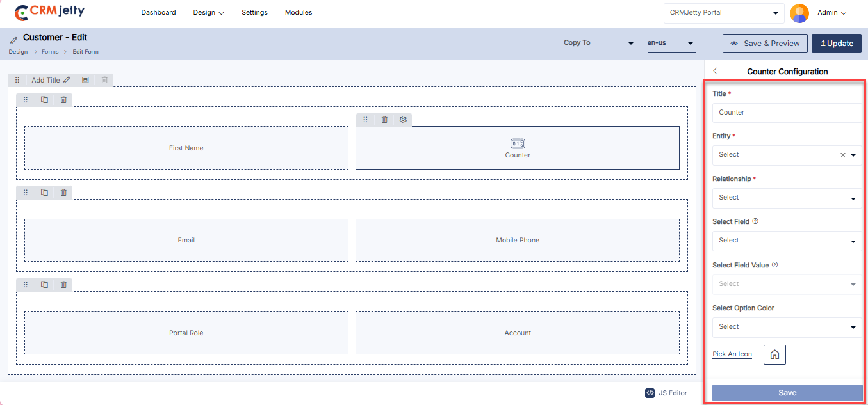Viewport: 868px width, 405px height.
Task: Click the Title input field
Action: tap(787, 113)
